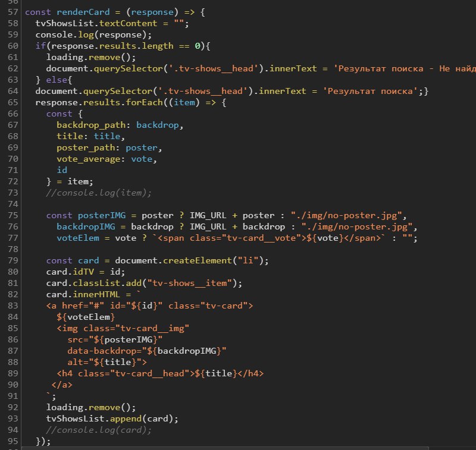
Task: Click commented console.log(card) line
Action: (x=99, y=430)
